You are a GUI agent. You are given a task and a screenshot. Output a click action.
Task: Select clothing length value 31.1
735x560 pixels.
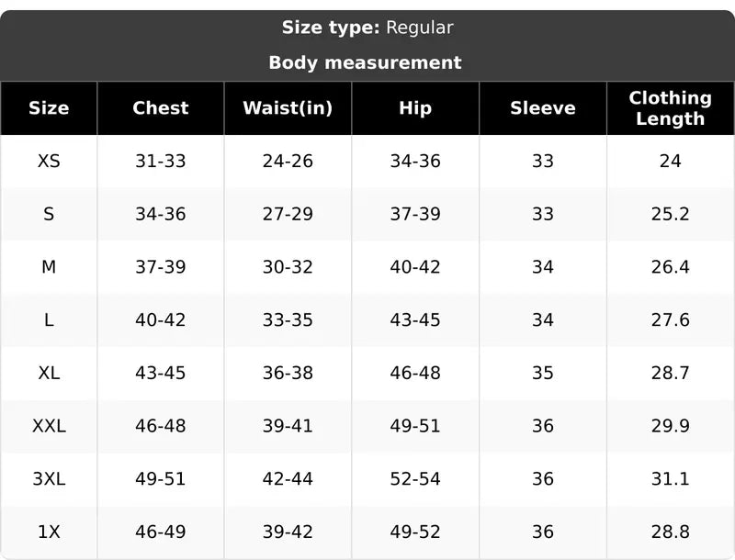click(671, 478)
